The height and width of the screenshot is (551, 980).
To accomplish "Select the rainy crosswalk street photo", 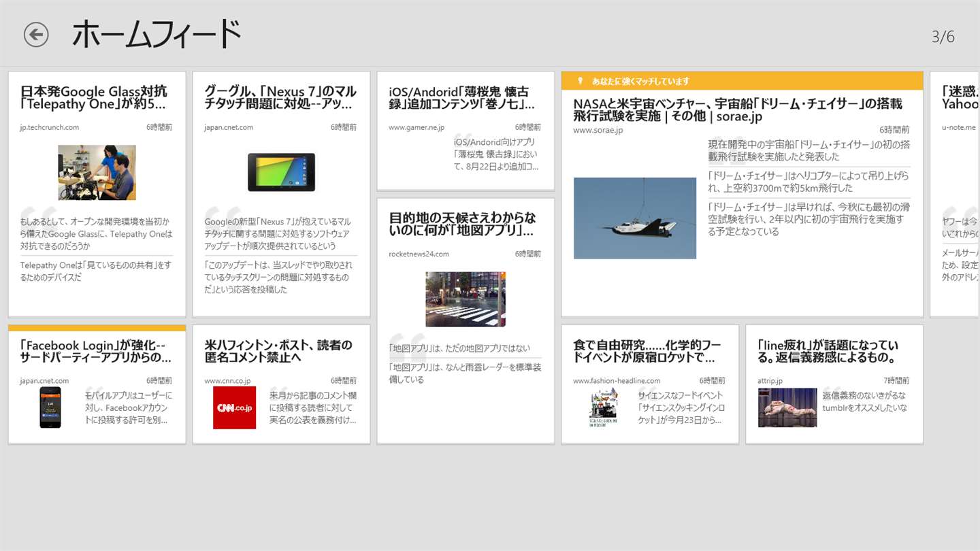I will coord(465,299).
